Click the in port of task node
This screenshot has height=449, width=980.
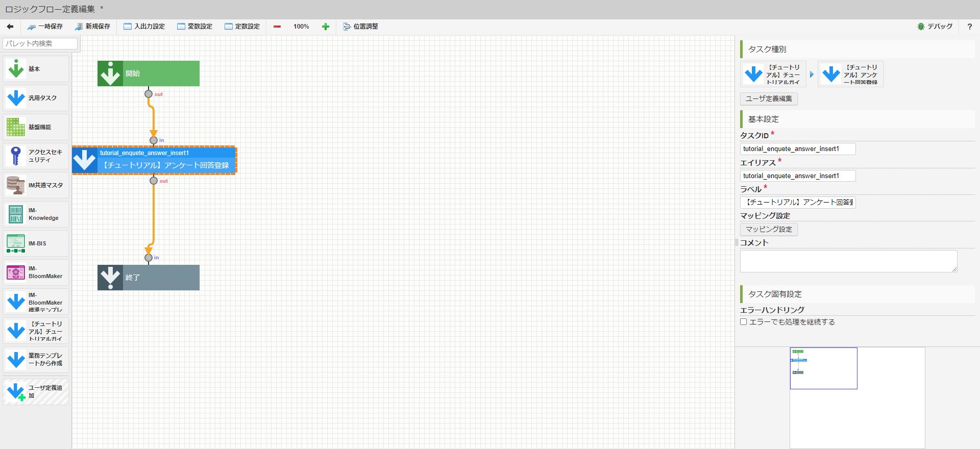[x=154, y=140]
